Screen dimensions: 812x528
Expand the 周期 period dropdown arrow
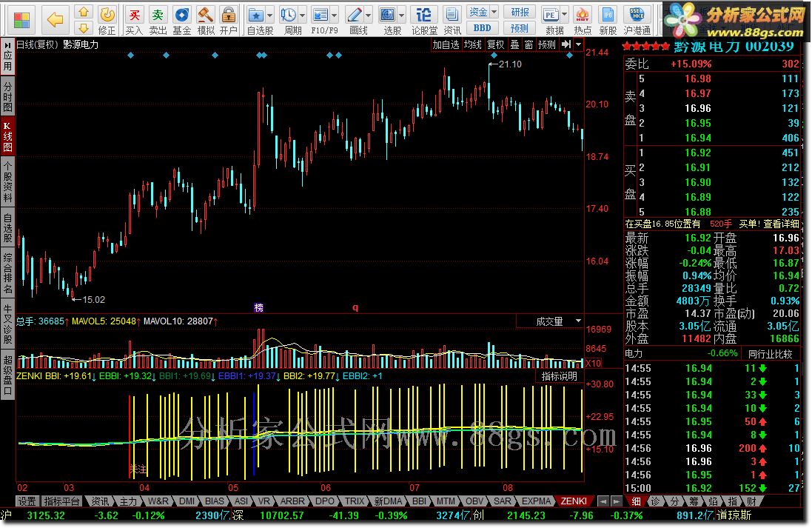tap(303, 15)
